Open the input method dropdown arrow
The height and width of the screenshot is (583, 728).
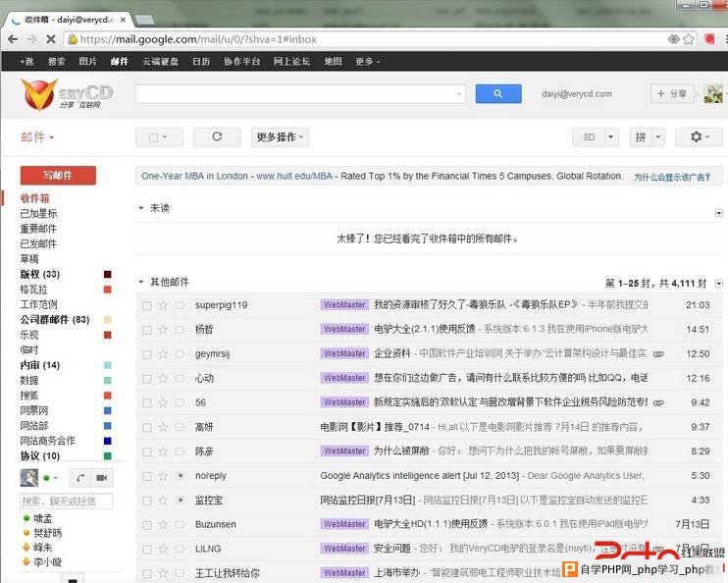tap(658, 136)
